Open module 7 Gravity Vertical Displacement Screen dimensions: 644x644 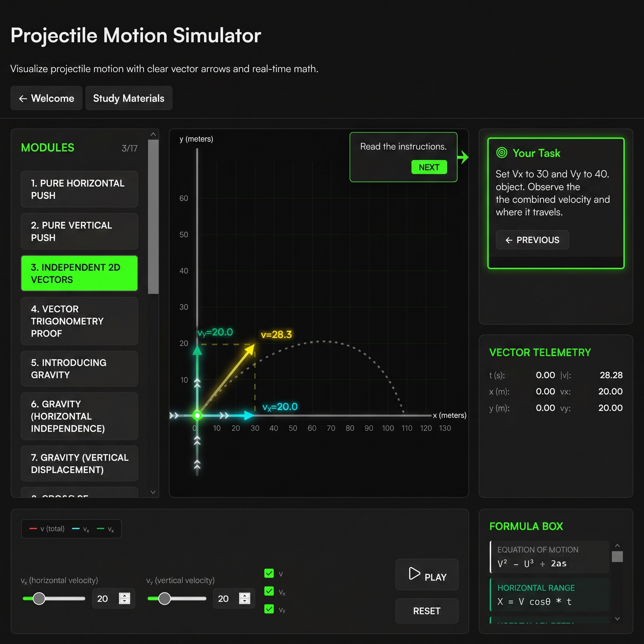point(79,464)
